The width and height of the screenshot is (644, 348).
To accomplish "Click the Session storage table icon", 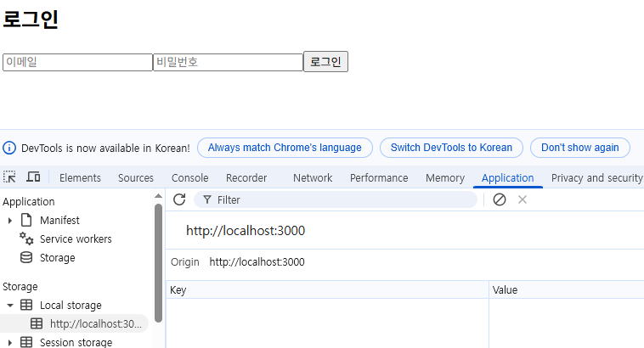I will coord(26,342).
